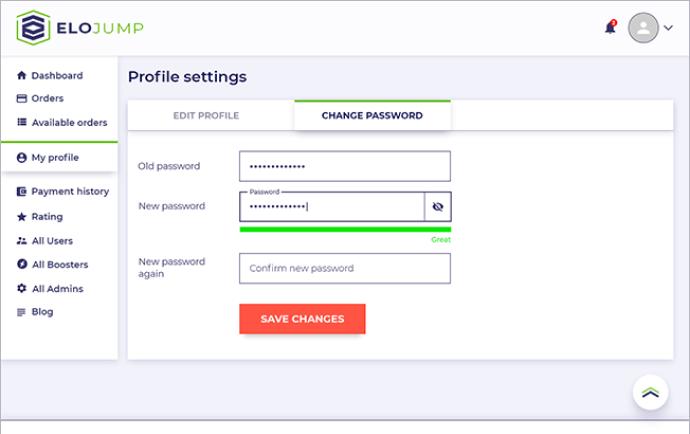Expand the account menu chevron

[x=669, y=28]
